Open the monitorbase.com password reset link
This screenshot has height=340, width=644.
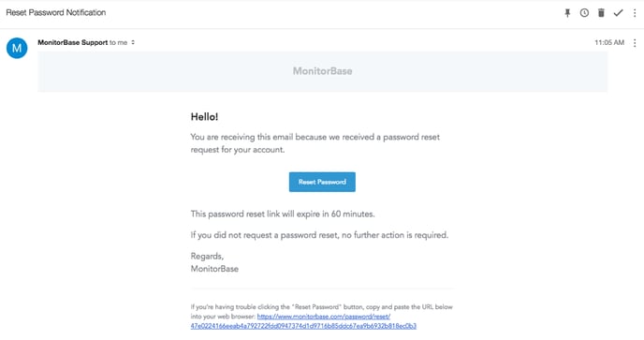[x=324, y=317]
